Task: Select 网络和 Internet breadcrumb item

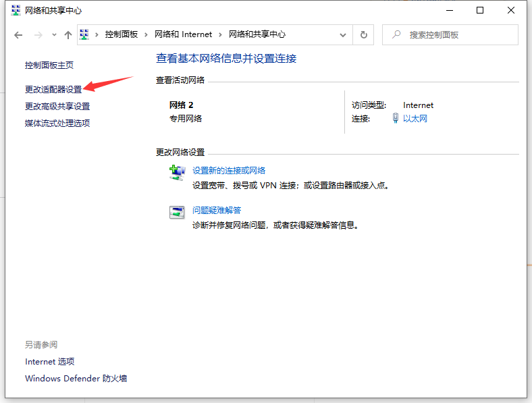Action: click(x=183, y=34)
